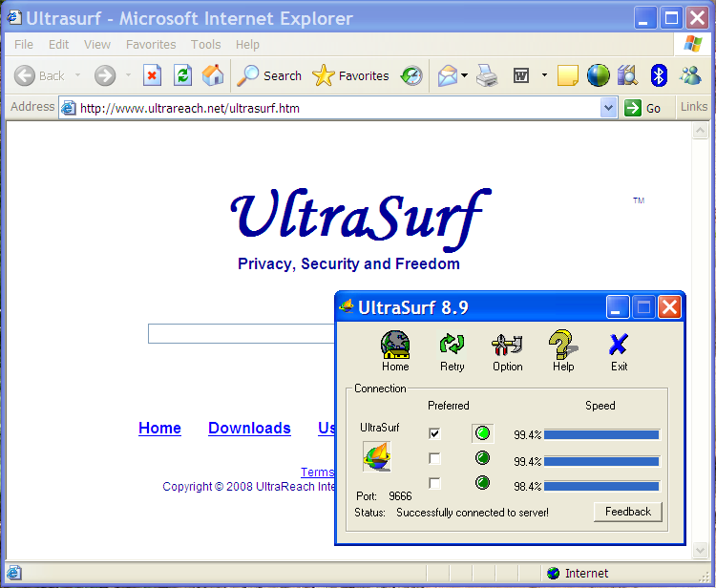Open the File menu
The image size is (716, 588).
click(24, 44)
